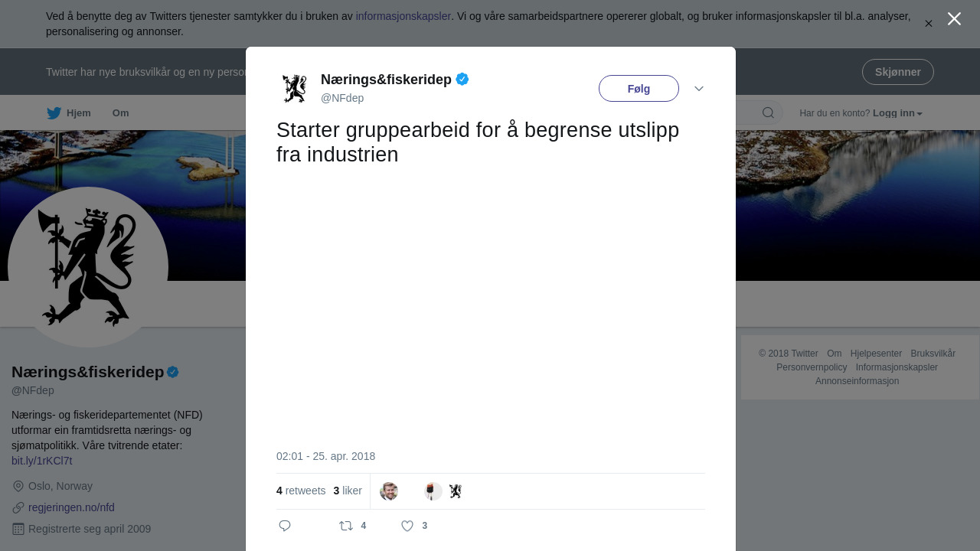Open the bit.ly/1rKCl7t profile link
The image size is (980, 551).
coord(42,461)
